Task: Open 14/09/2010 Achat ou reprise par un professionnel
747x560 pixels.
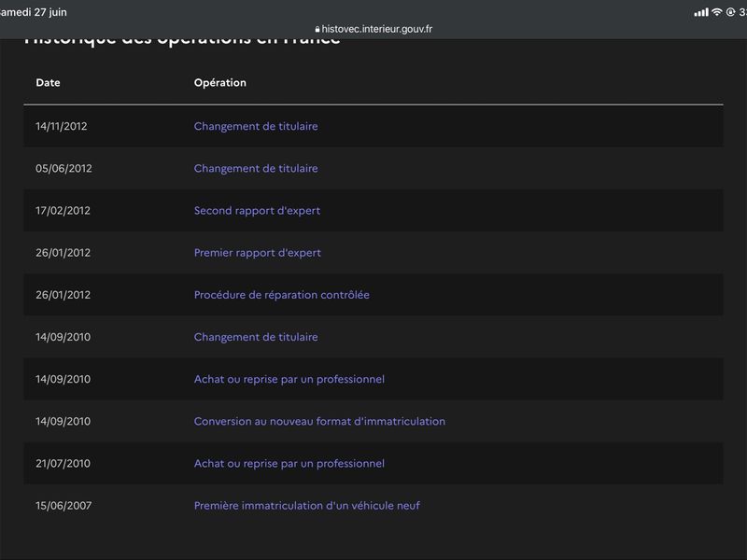Action: 289,379
